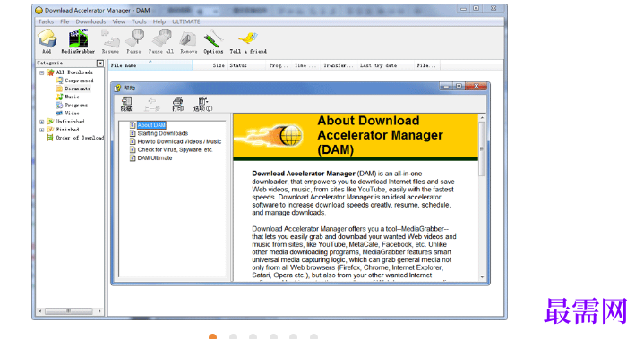The height and width of the screenshot is (339, 644).
Task: Expand the Unfinished tree node
Action: coord(41,122)
